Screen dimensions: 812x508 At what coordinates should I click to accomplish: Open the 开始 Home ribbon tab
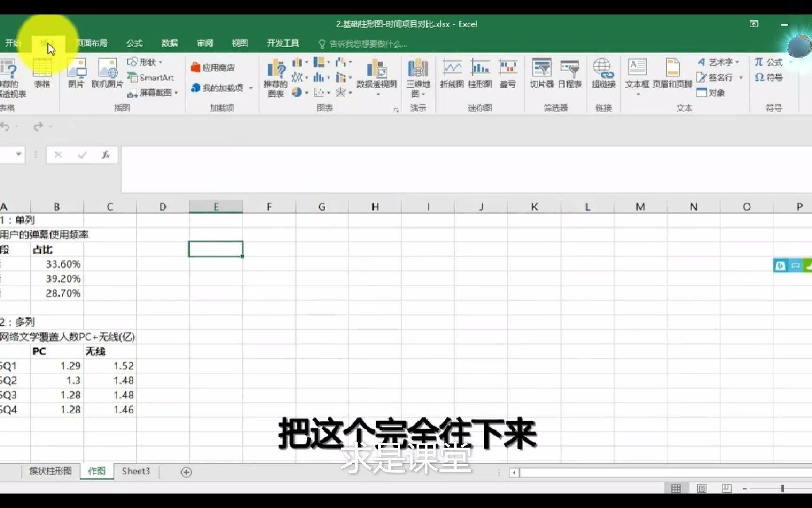pos(13,43)
